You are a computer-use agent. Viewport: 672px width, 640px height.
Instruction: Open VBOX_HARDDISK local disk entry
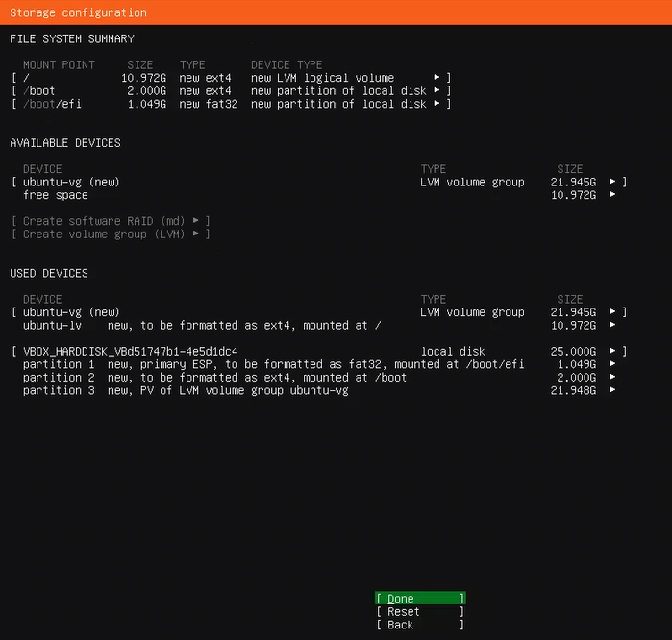(130, 352)
